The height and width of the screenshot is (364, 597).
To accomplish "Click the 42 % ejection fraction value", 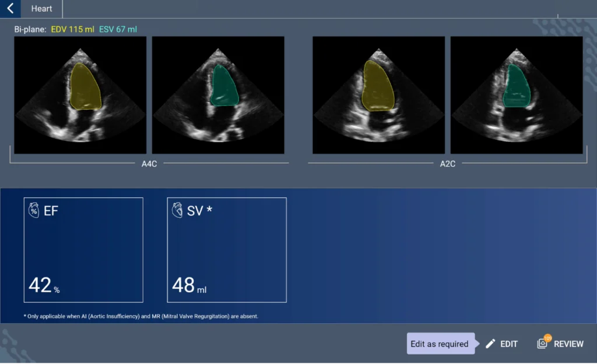I will (44, 285).
